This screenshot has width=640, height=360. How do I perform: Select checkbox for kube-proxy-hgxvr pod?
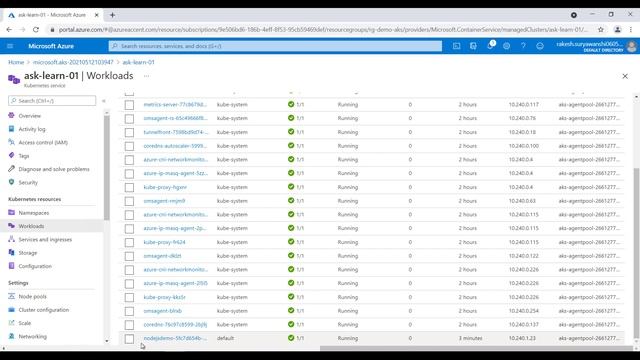coord(129,187)
